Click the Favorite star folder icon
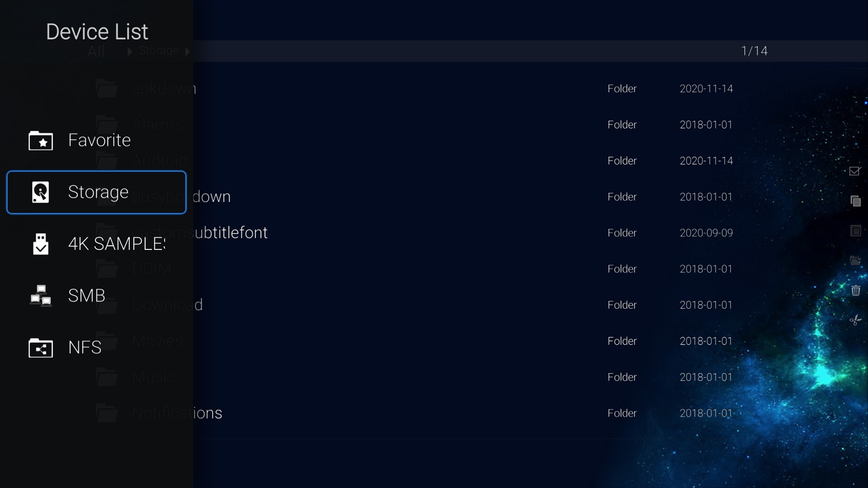868x488 pixels. tap(40, 140)
